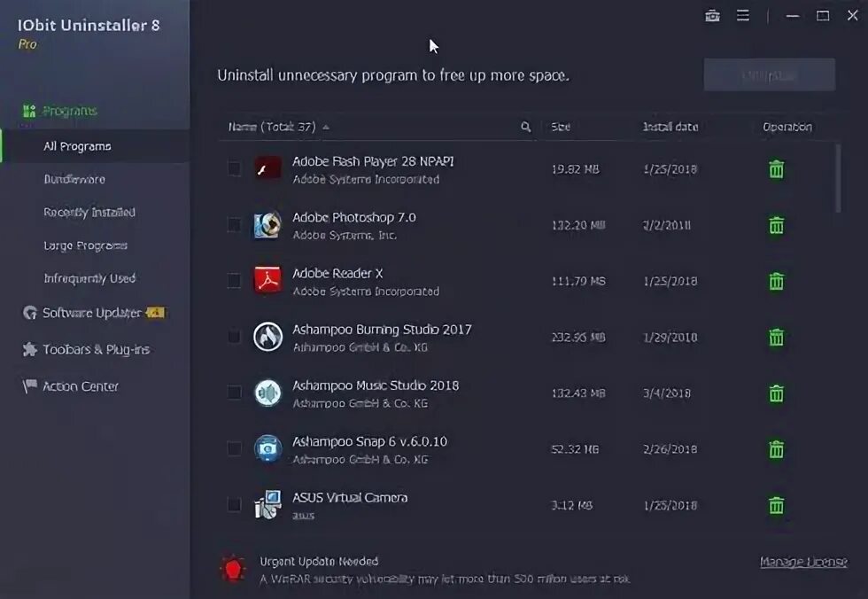Screen dimensions: 868x599
Task: Show Large Programs list
Action: [x=85, y=245]
